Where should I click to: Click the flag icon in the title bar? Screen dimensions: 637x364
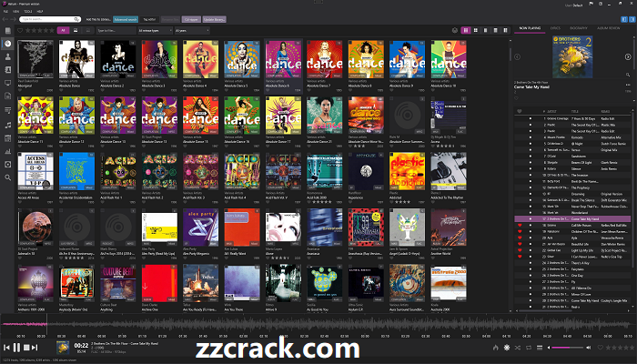pos(591,4)
